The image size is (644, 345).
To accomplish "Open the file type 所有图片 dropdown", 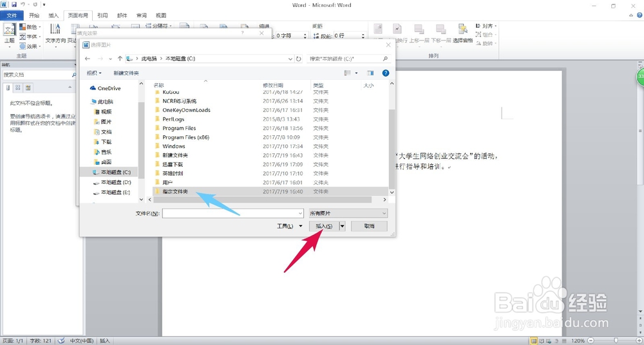I will click(348, 214).
